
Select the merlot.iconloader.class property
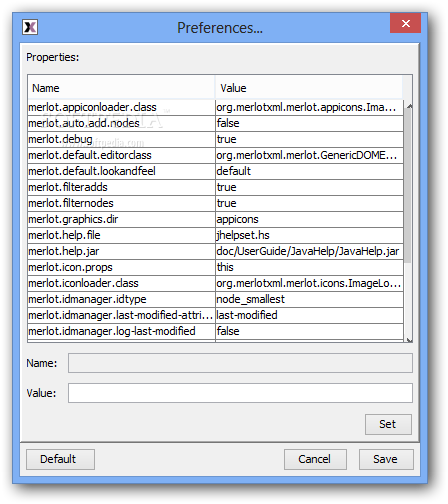tap(121, 283)
